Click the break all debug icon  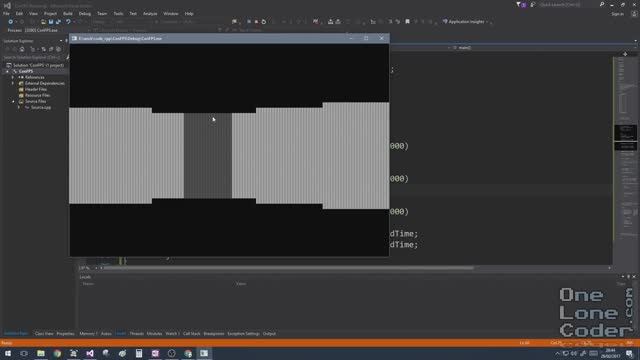pos(249,22)
